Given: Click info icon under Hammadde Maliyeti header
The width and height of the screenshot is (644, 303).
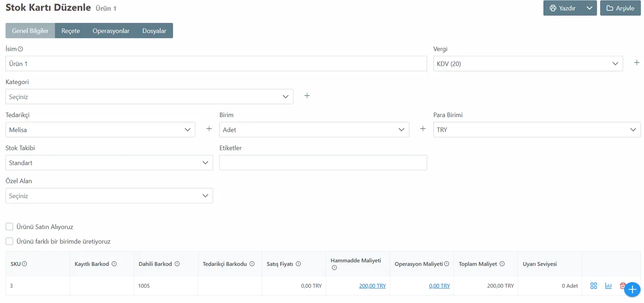Looking at the screenshot, I should (x=334, y=268).
